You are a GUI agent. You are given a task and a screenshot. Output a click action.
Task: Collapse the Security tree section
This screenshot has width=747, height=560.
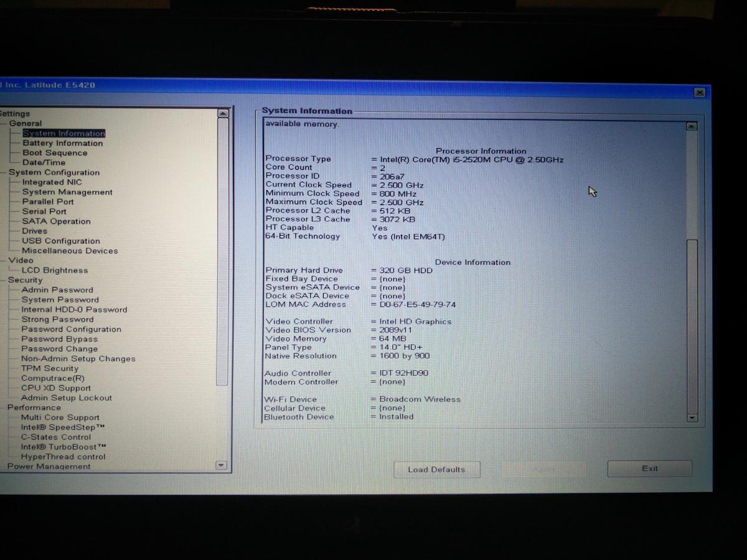[x=25, y=280]
